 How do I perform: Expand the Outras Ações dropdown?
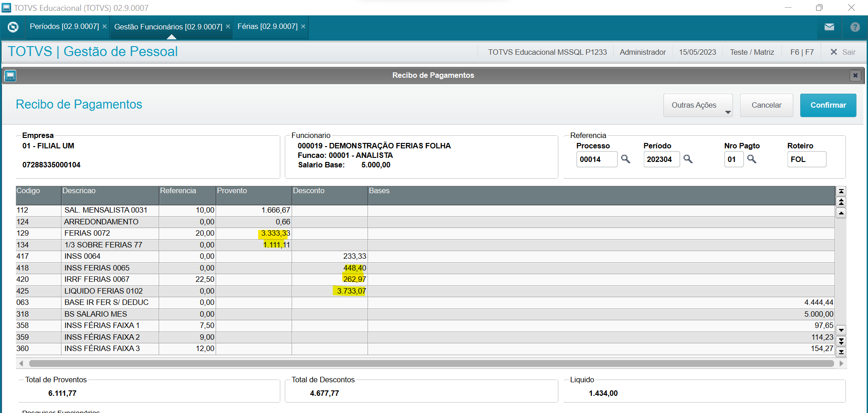click(698, 105)
